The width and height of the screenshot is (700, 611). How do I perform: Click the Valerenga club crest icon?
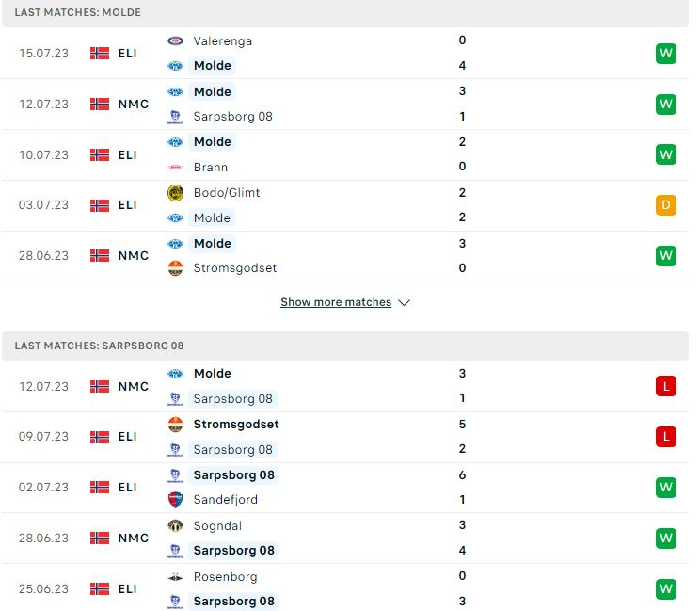tap(175, 41)
